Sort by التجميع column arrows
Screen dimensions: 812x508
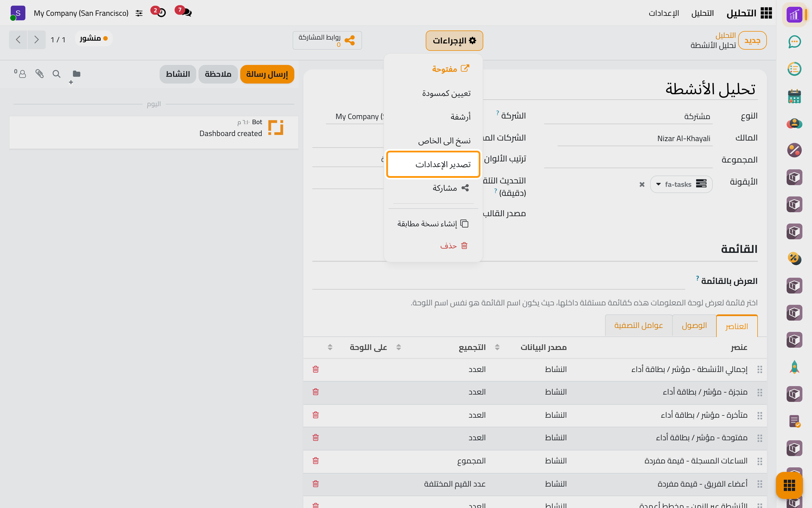pos(399,347)
